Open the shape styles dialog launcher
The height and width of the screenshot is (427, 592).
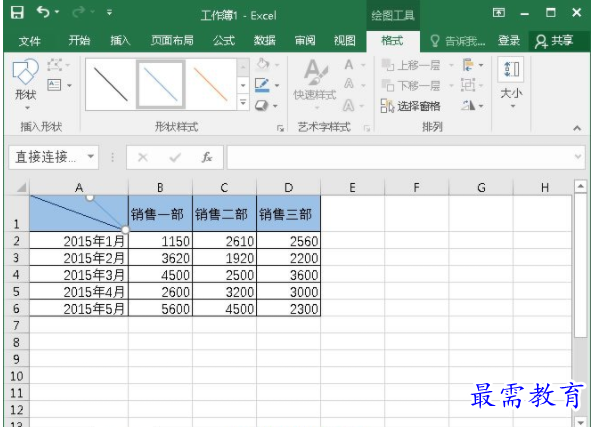[280, 128]
